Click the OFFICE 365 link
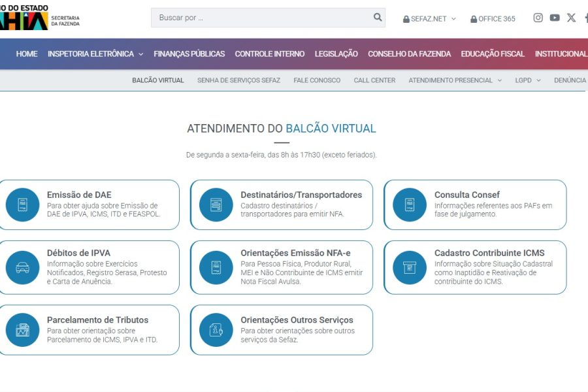The width and height of the screenshot is (588, 392). point(493,19)
